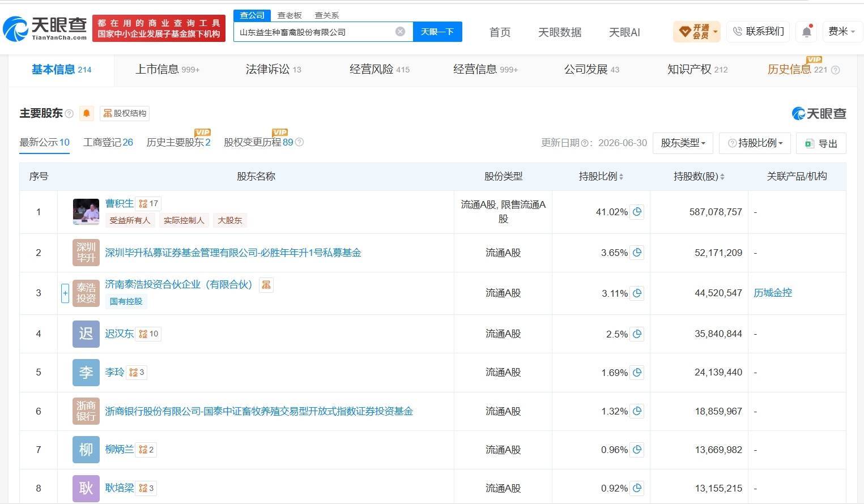Sort by 持股比例 column arrows
The width and height of the screenshot is (864, 504).
[621, 177]
